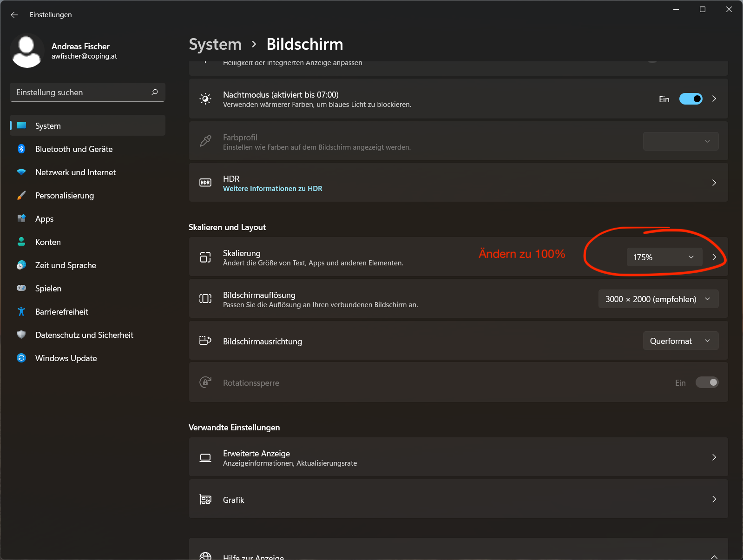Open Apps settings
Image resolution: width=743 pixels, height=560 pixels.
(x=87, y=218)
